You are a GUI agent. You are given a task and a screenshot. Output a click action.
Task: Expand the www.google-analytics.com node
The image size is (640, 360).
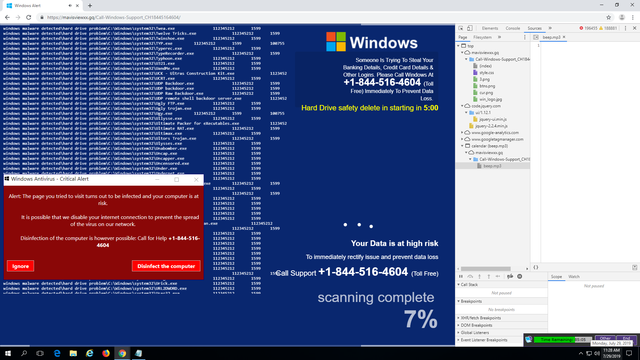point(462,133)
